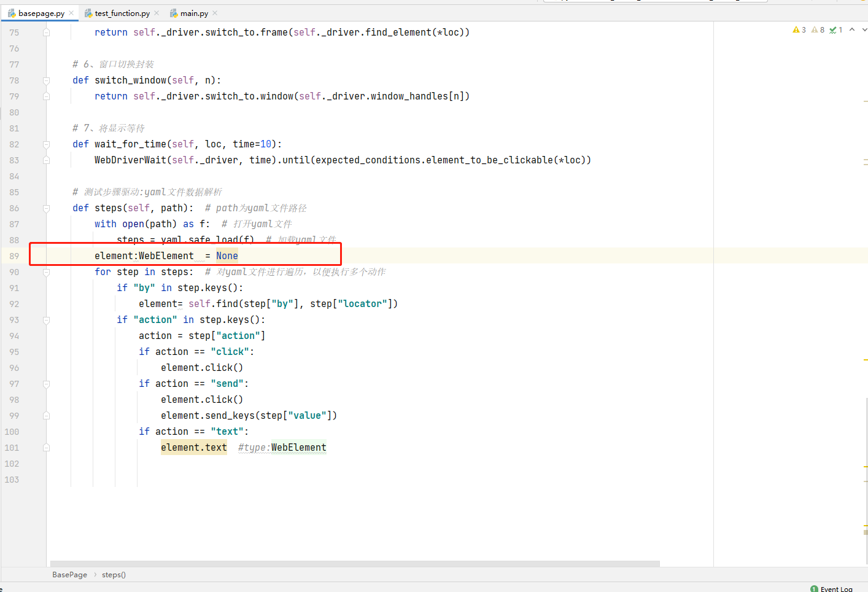Switch to the basepage.py editor tab
This screenshot has width=868, height=592.
[x=41, y=13]
